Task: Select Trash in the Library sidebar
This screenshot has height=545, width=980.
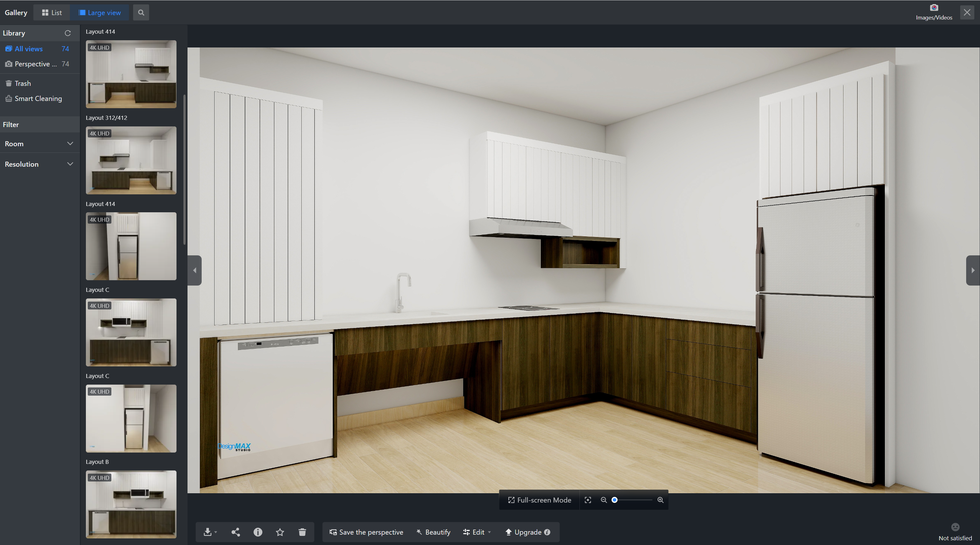Action: [22, 83]
